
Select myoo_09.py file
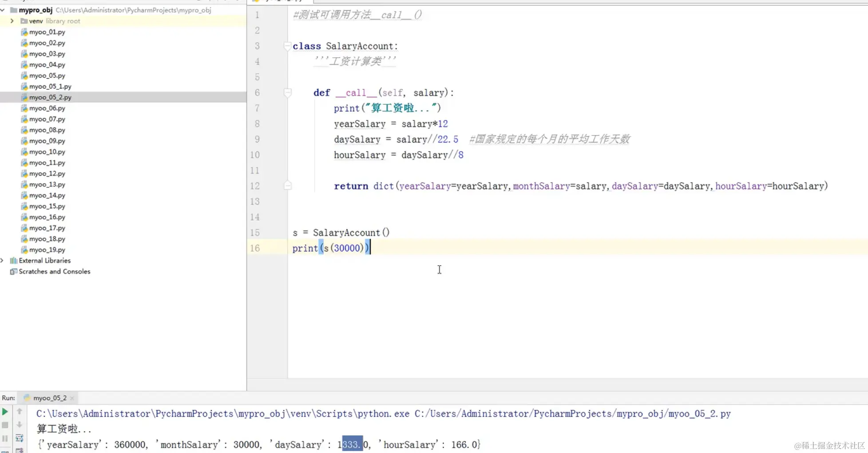(x=47, y=141)
